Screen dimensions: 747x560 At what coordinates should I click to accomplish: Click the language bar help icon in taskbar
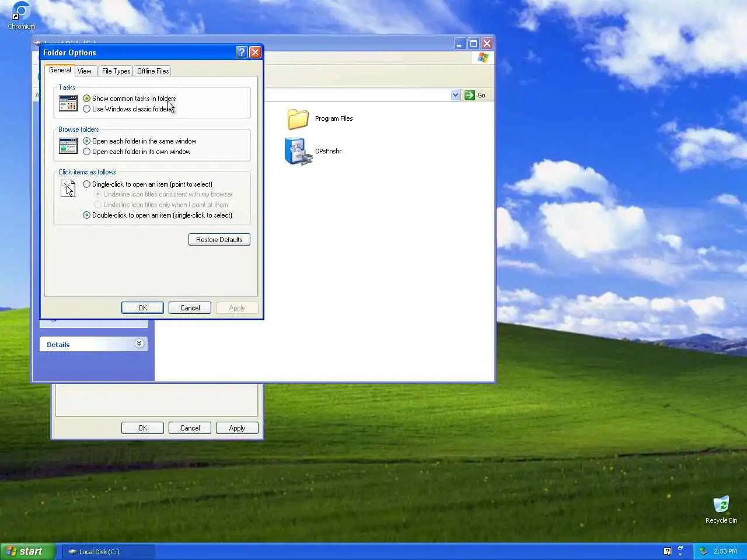pos(668,551)
